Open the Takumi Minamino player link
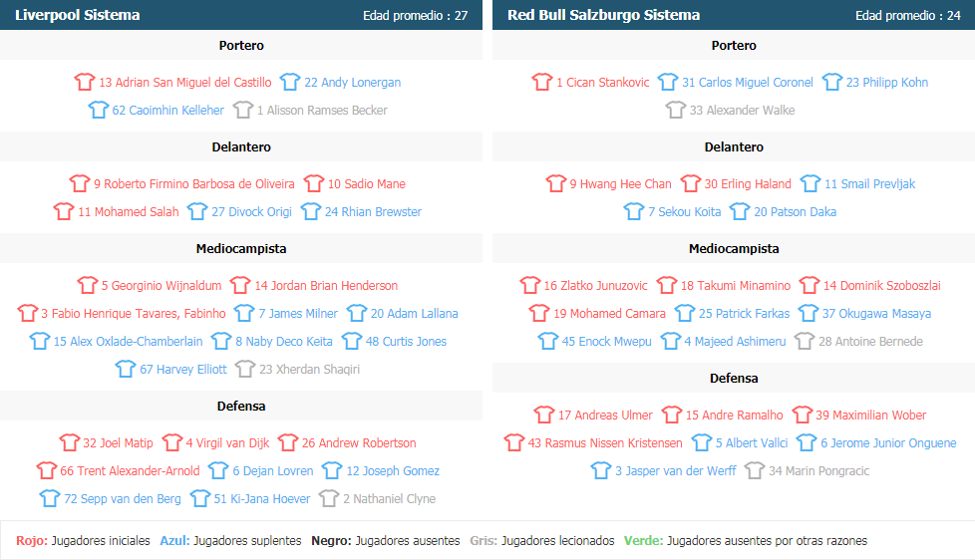The height and width of the screenshot is (560, 975). [x=736, y=286]
